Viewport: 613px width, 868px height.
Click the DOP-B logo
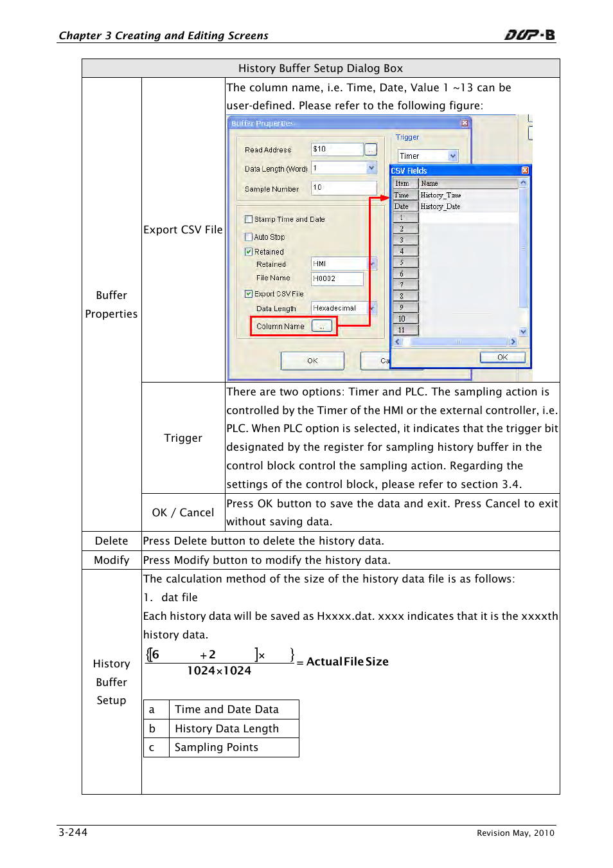(x=529, y=35)
